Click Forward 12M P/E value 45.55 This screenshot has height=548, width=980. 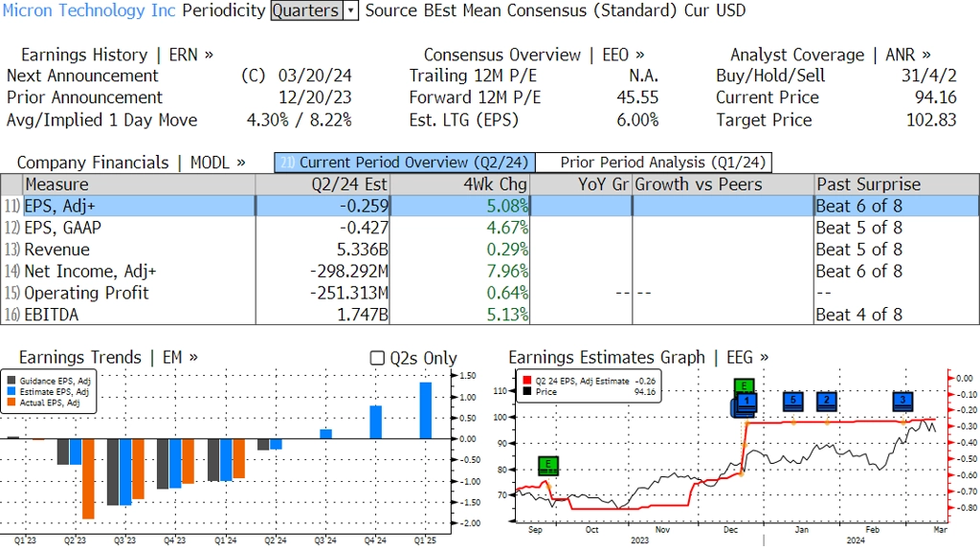637,98
